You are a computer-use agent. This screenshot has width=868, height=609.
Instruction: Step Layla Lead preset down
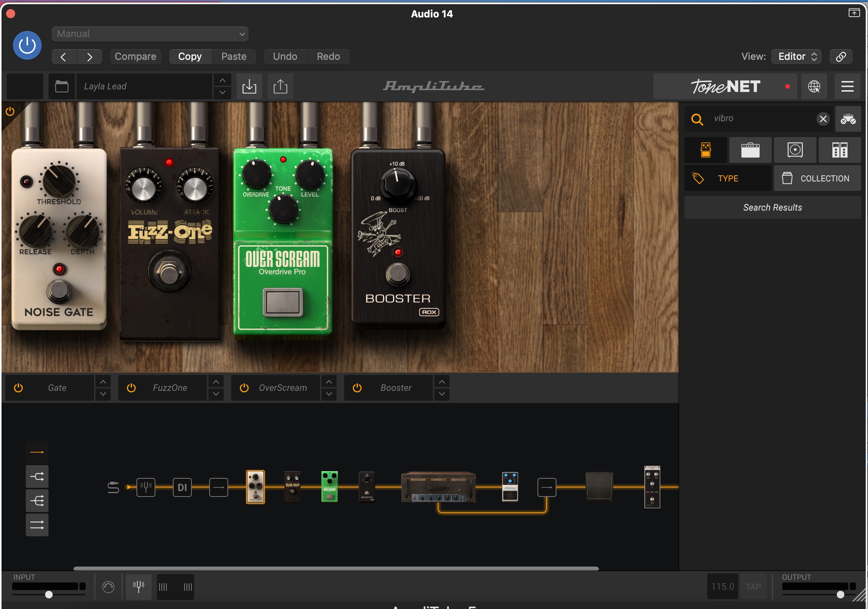pyautogui.click(x=222, y=92)
